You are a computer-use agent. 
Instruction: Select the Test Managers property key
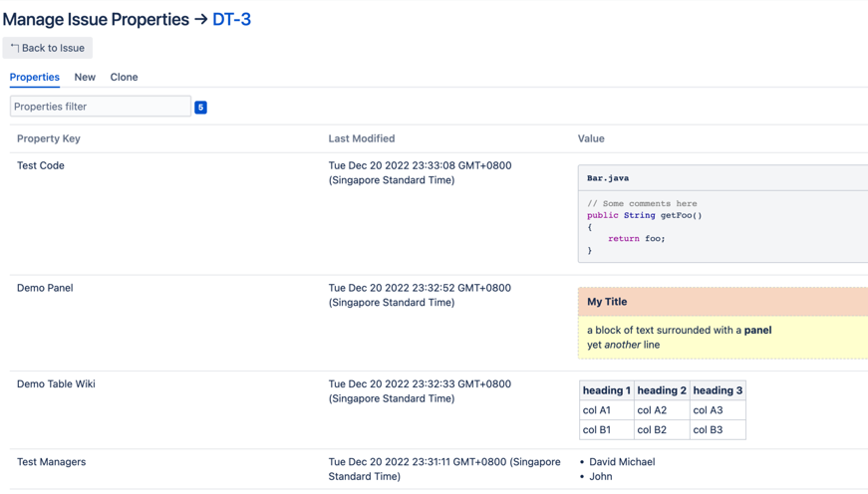51,462
